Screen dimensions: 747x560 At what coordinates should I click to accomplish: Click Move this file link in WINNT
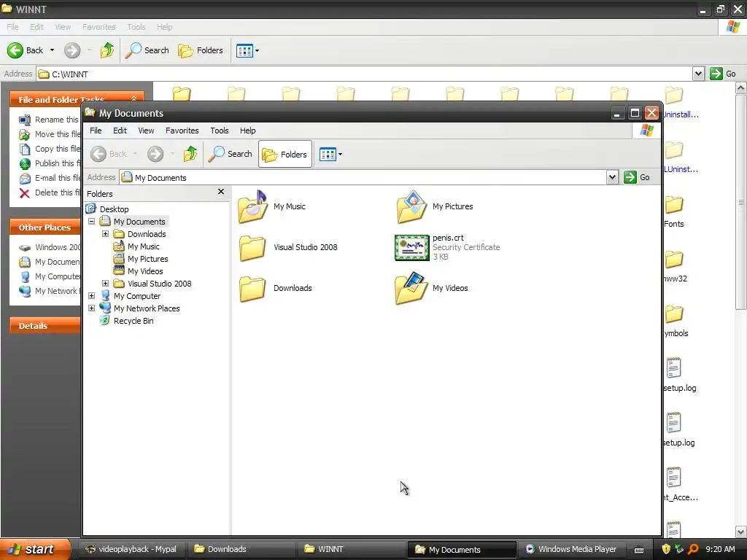pos(58,134)
